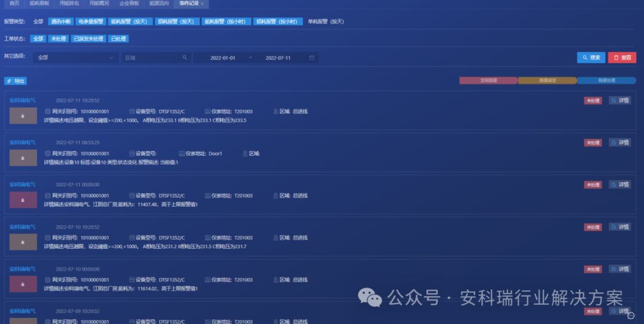Click 区域 location icon in 2022-07-11 08:55:25 record
This screenshot has width=644, height=324.
[245, 153]
